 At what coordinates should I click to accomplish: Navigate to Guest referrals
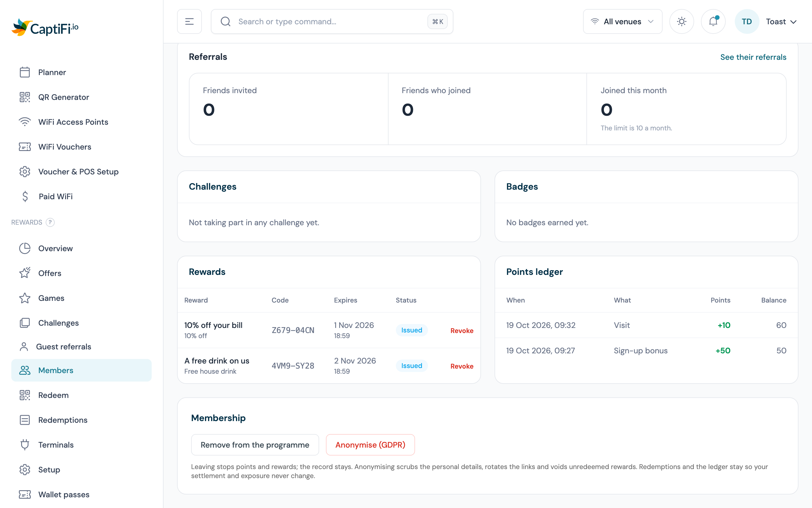(81, 347)
